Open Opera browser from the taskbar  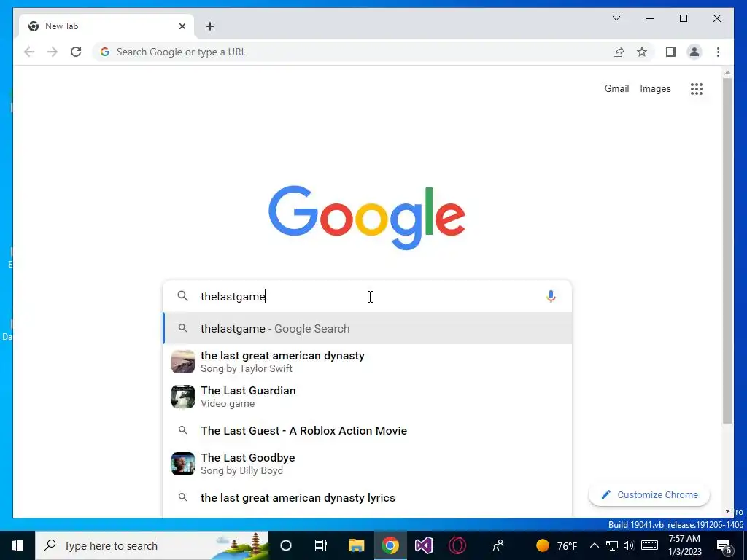point(457,545)
